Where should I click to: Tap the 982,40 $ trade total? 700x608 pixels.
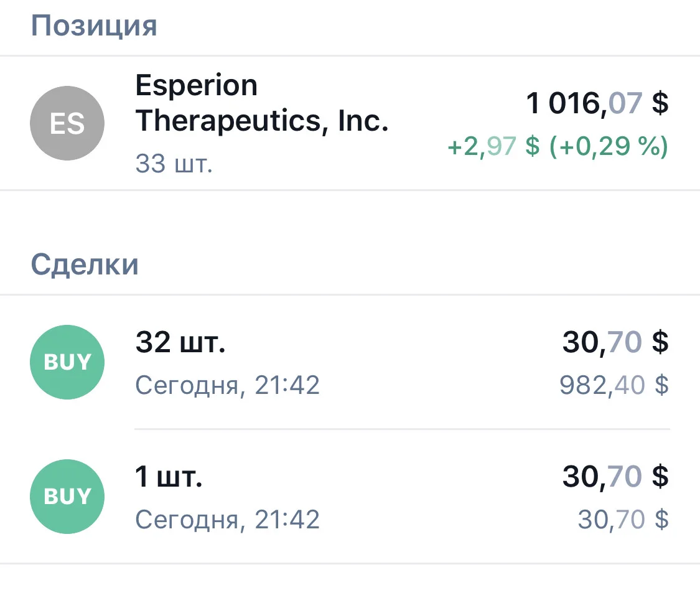point(614,385)
